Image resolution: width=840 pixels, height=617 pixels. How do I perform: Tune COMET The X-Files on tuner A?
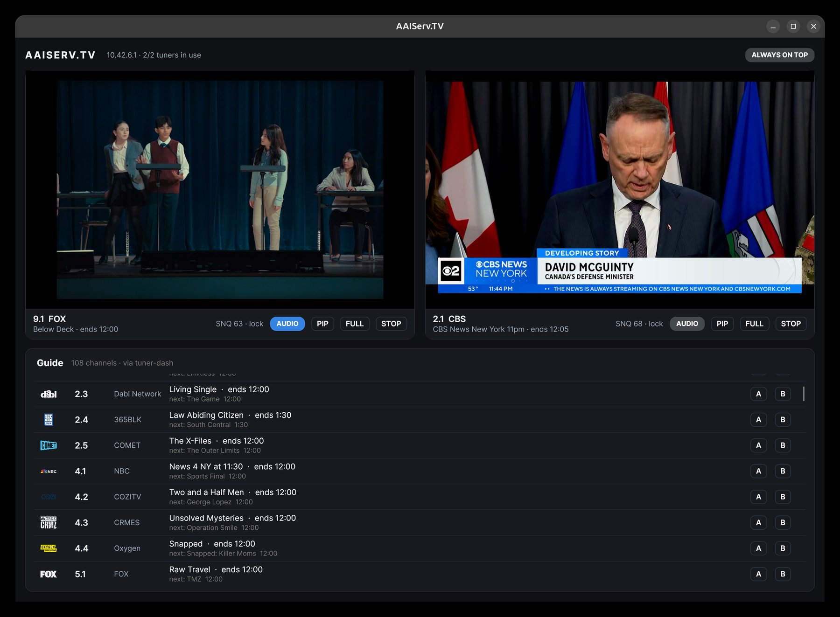tap(758, 445)
